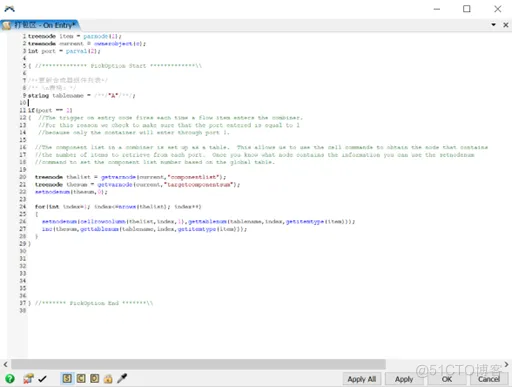Click the Apply All button
This screenshot has width=512, height=387.
coord(362,379)
